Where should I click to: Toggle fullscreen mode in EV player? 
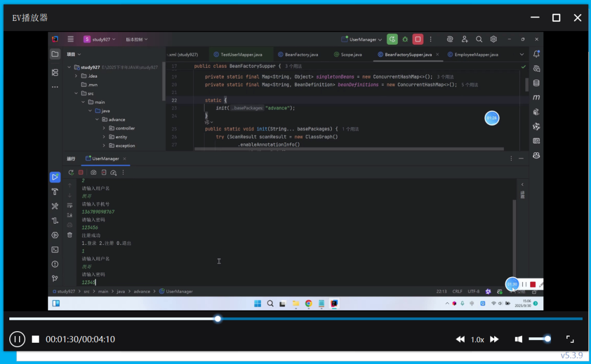[x=570, y=339]
